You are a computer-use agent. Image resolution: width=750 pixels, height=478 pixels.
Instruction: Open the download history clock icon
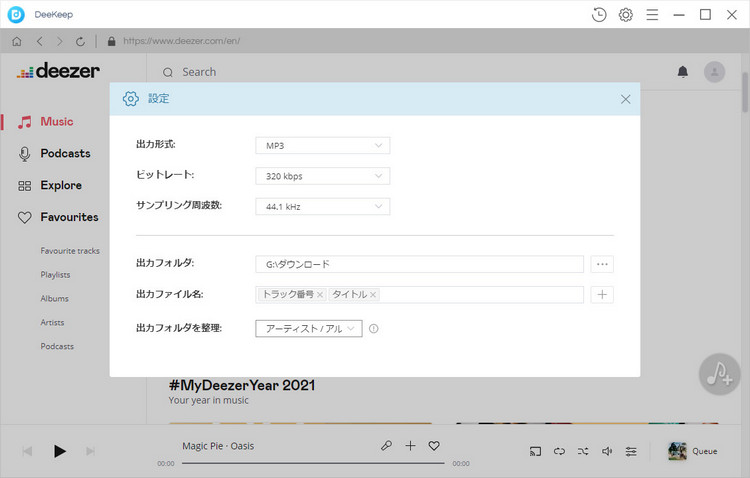pyautogui.click(x=599, y=15)
